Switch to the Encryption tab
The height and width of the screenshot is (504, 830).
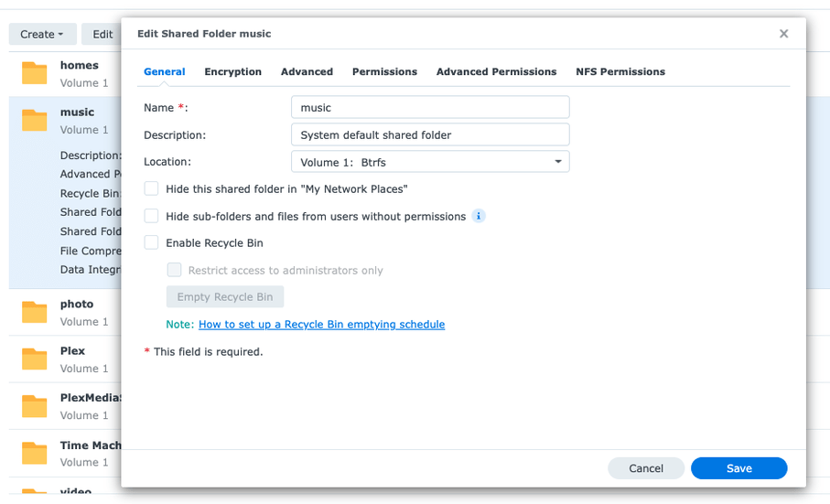(232, 71)
